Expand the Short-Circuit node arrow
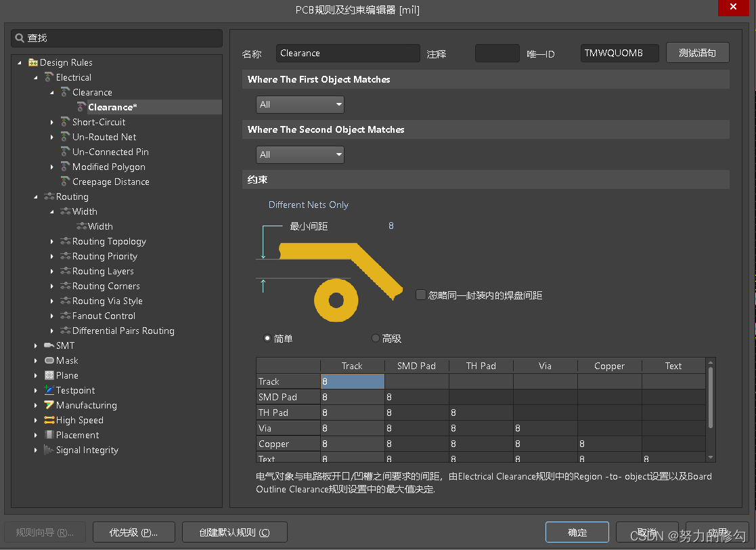Screen dimensions: 756x550 click(51, 122)
